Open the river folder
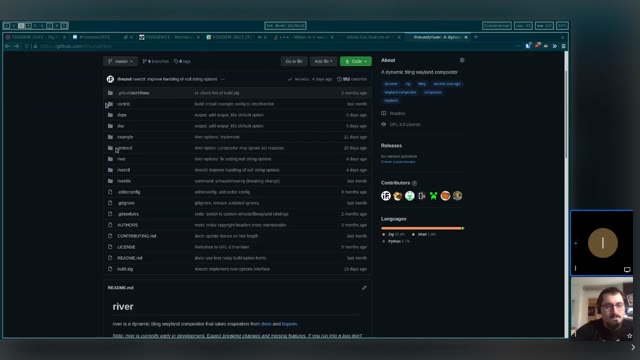Viewport: 640px width, 360px height. pyautogui.click(x=121, y=159)
